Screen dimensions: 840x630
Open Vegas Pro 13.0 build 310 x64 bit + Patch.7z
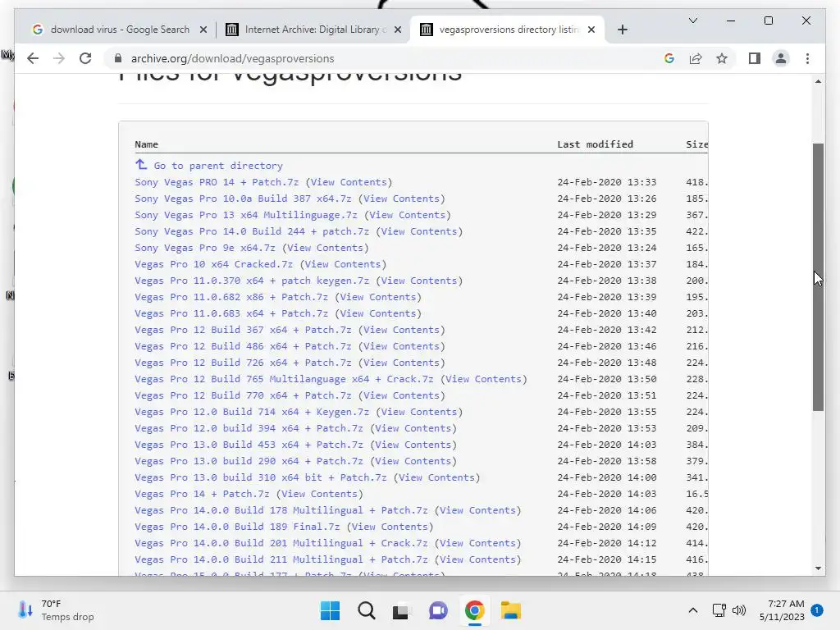coord(260,478)
